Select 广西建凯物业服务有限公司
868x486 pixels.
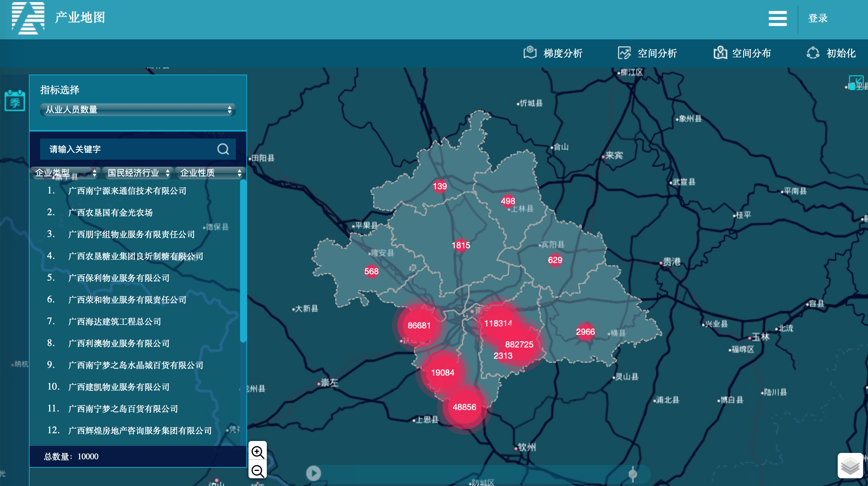pyautogui.click(x=119, y=387)
